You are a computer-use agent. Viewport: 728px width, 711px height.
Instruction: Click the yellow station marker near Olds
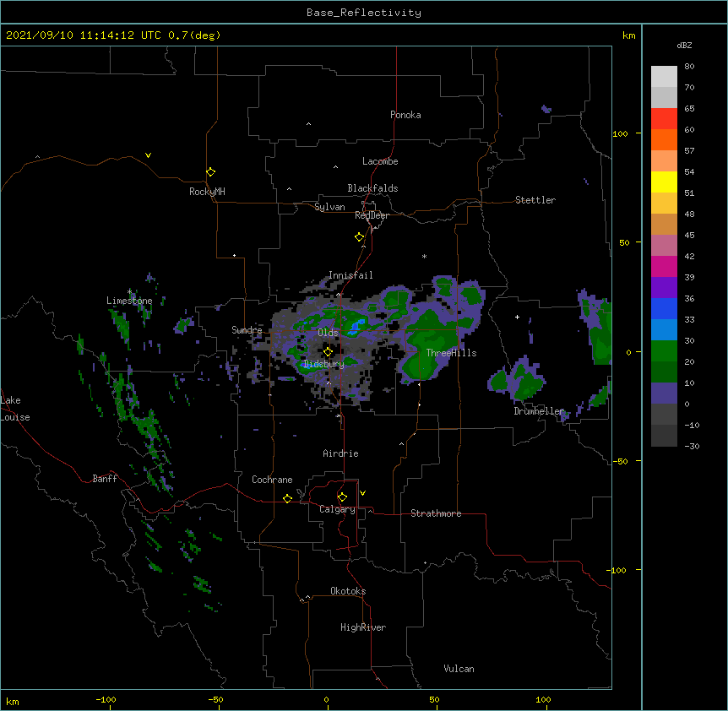click(x=328, y=351)
